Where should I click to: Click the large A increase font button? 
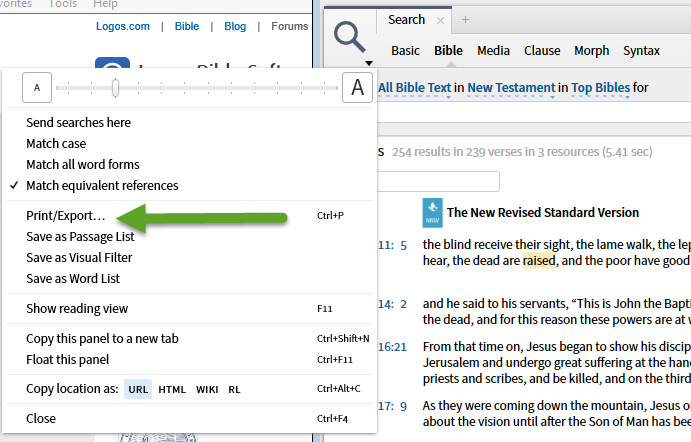(357, 88)
